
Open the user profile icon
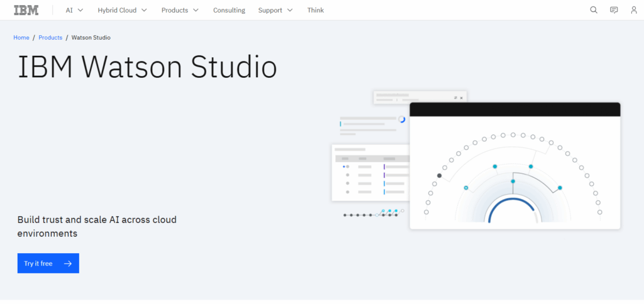pos(634,10)
